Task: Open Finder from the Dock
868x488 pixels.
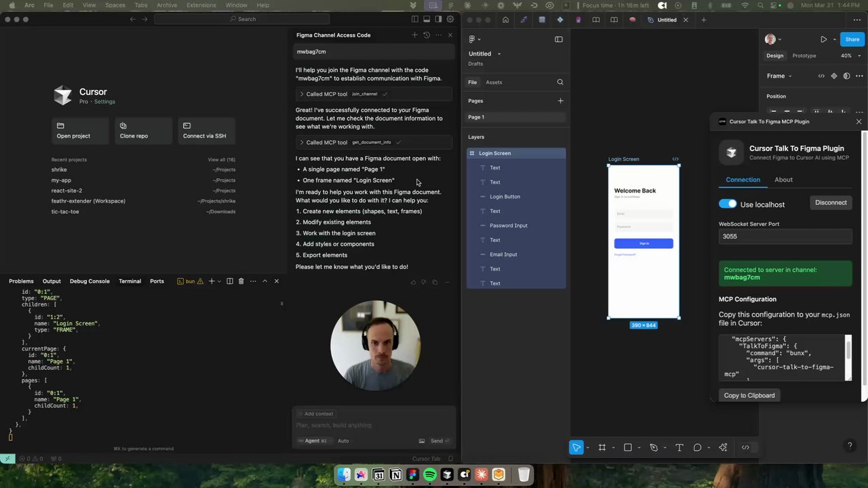Action: pyautogui.click(x=344, y=475)
